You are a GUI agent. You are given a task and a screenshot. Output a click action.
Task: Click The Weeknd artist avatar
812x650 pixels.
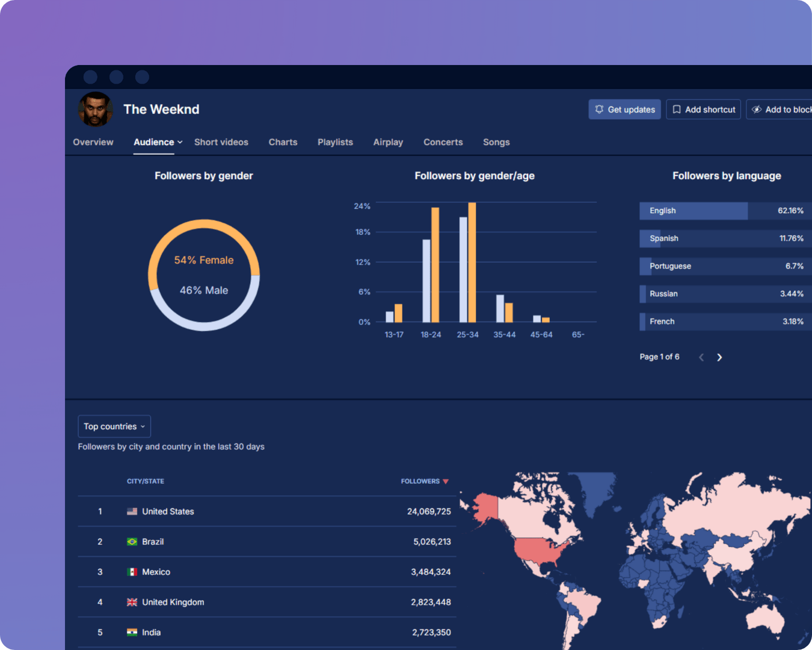pos(96,109)
